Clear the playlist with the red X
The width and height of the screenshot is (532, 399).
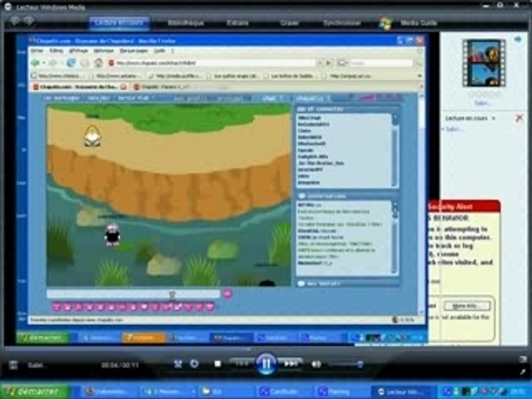point(519,118)
